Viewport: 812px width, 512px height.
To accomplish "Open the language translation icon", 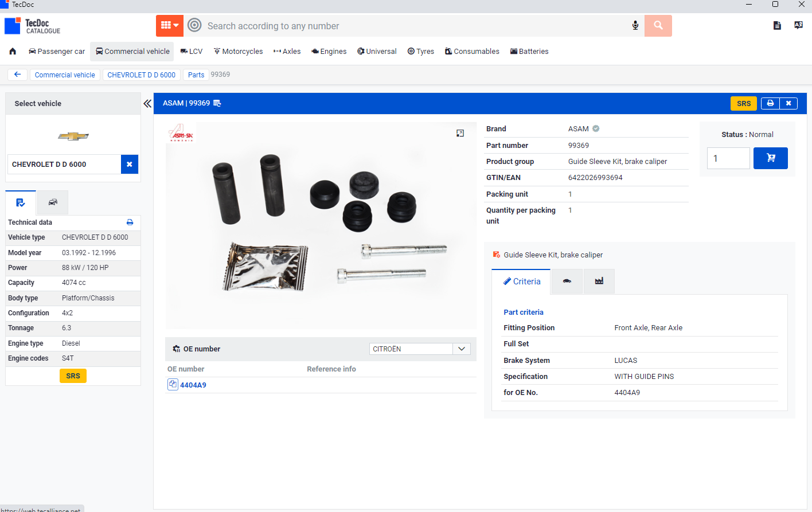I will coord(798,25).
